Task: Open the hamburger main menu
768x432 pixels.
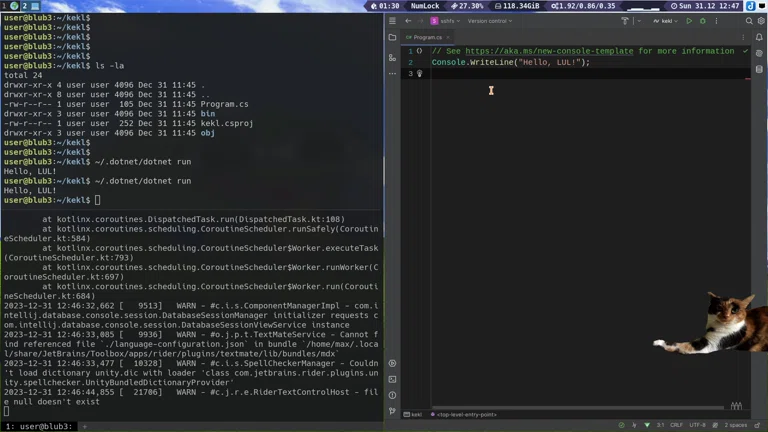Action: 392,20
